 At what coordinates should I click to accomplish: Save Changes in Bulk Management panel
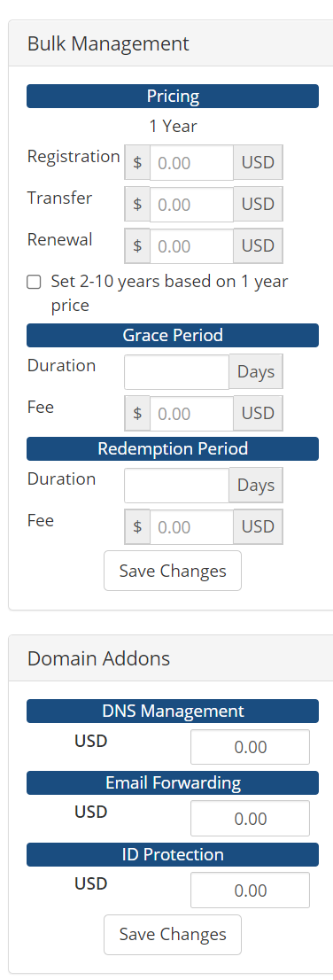coord(173,571)
